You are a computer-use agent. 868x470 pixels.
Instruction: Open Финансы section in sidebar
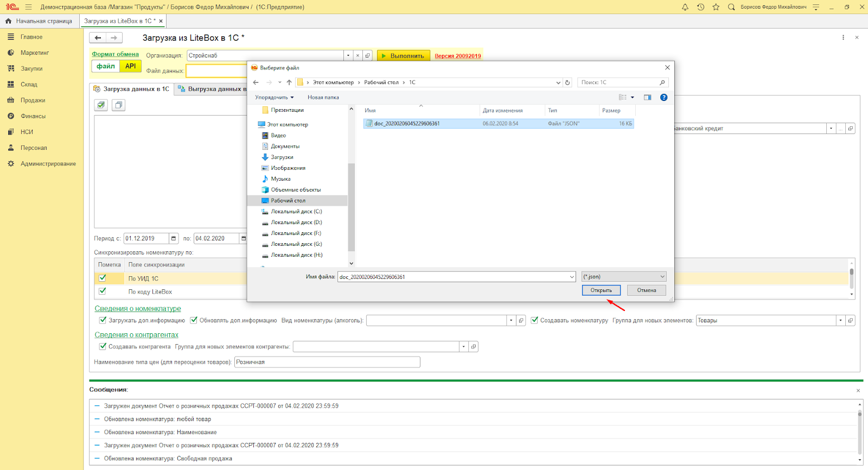[x=33, y=116]
